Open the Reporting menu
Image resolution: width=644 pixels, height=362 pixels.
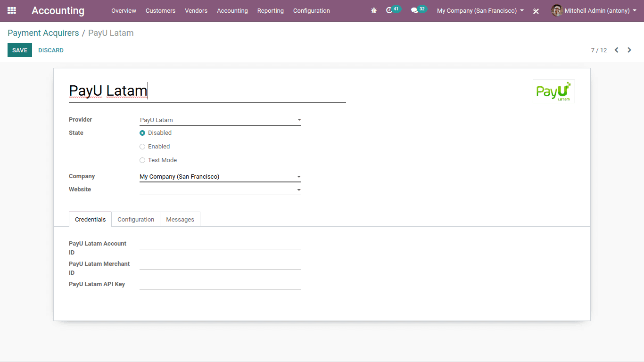[271, 10]
